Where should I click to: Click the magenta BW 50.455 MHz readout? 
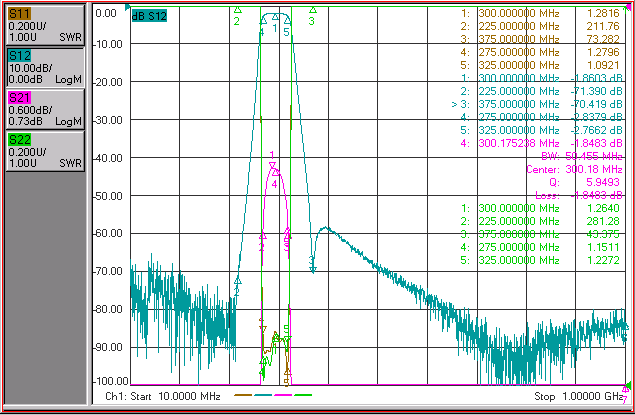click(x=582, y=156)
